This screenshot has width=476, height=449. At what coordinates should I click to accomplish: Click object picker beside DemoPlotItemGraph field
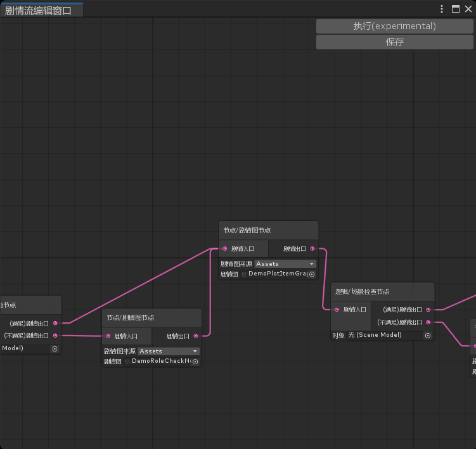312,274
